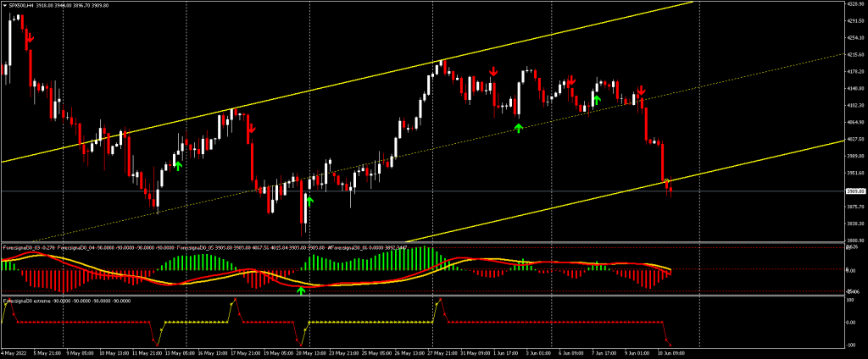Click the 20 May 13:00 time axis label
The width and height of the screenshot is (868, 359).
click(x=310, y=353)
